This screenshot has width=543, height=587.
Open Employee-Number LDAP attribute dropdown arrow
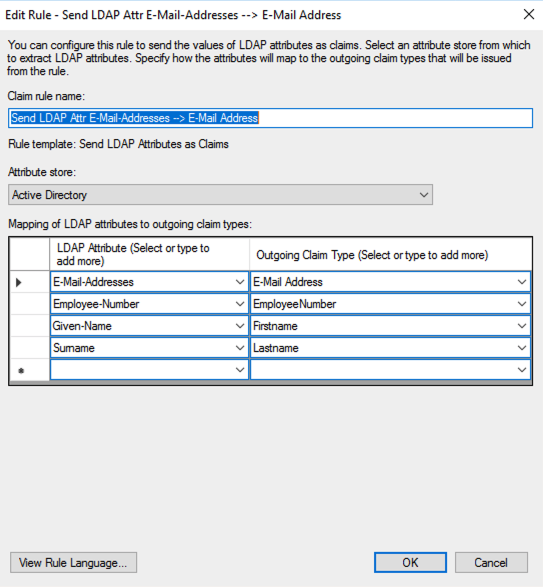tap(240, 304)
